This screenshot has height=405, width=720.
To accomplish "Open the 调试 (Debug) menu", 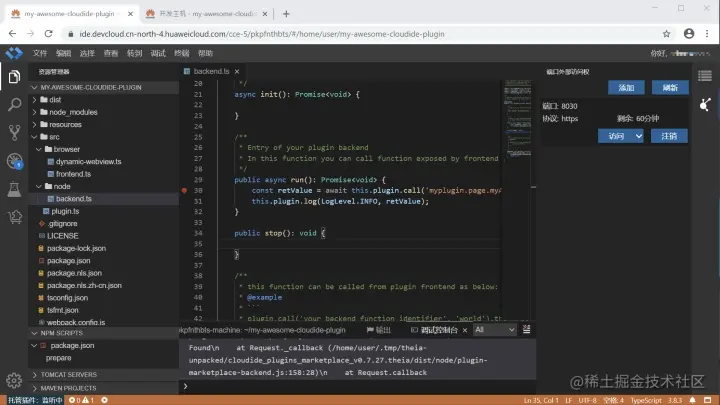I will point(158,53).
